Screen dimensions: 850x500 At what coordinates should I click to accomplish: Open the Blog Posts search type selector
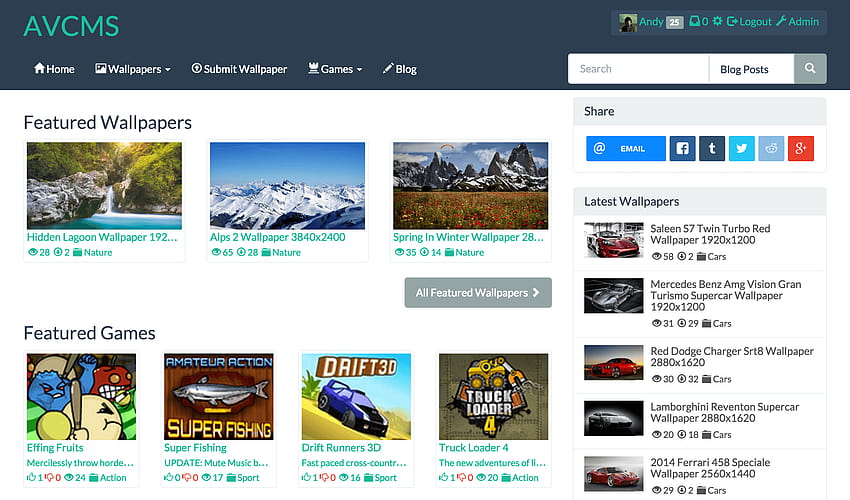pos(751,69)
